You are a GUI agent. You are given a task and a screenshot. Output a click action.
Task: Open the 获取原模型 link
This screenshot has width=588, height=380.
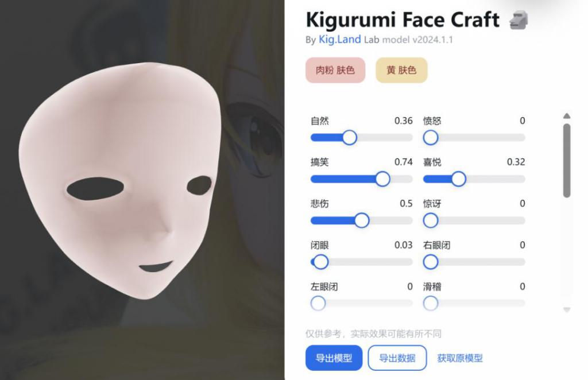[x=460, y=358]
